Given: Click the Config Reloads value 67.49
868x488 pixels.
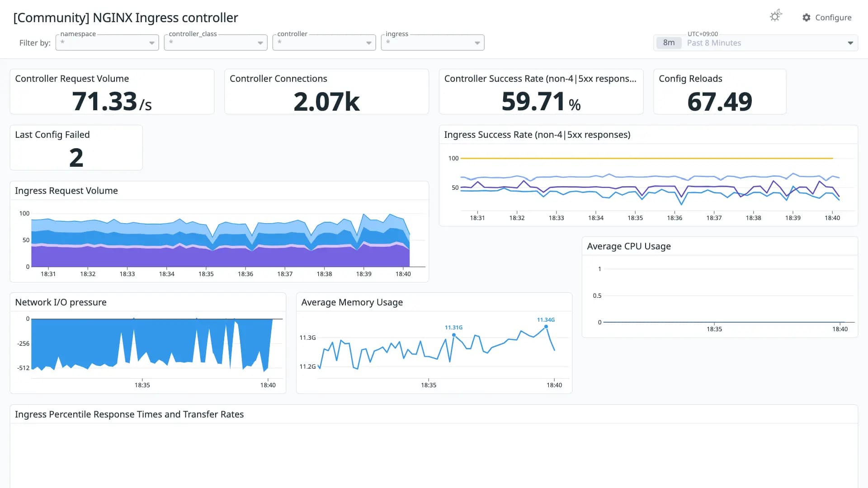Looking at the screenshot, I should click(720, 101).
